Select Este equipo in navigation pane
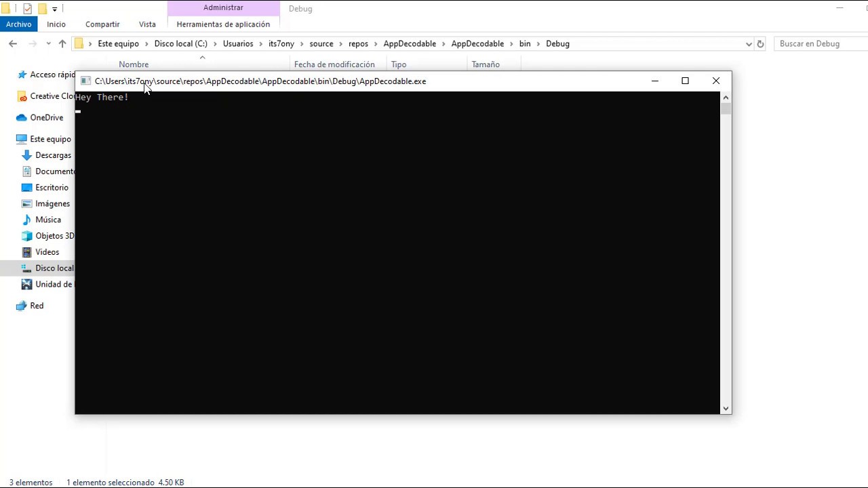 tap(50, 139)
